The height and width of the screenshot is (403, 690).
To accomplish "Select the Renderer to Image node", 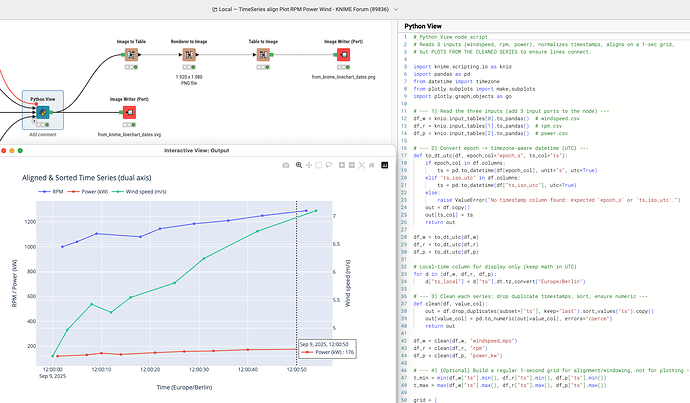I will (190, 56).
